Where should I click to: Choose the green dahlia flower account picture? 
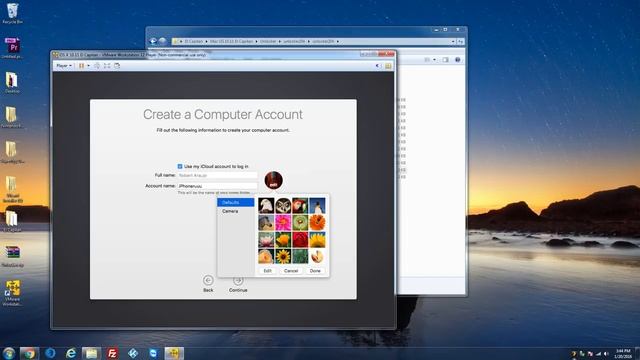(300, 223)
